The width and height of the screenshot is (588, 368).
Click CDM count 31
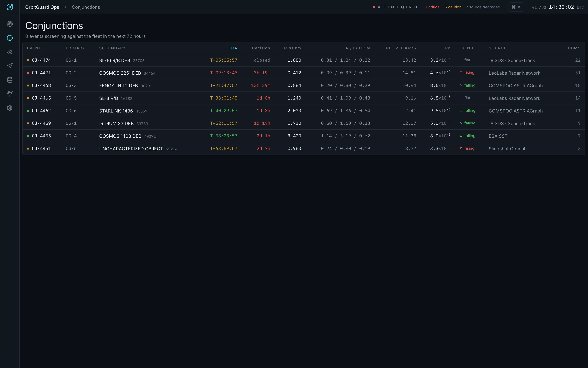(x=578, y=73)
